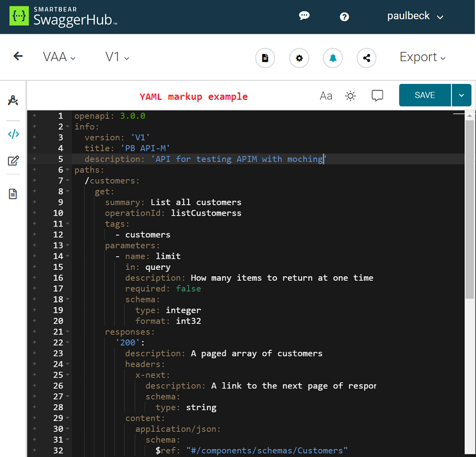This screenshot has width=476, height=457.
Task: Collapse the tags block at line 11
Action: pyautogui.click(x=67, y=224)
